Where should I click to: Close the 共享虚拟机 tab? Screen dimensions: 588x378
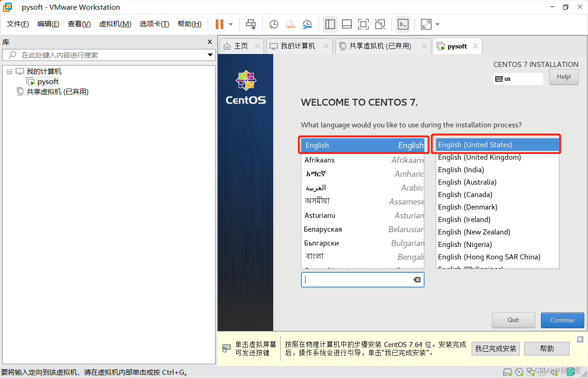424,46
